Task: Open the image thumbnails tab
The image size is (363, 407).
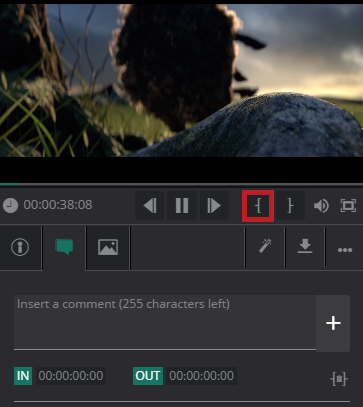Action: (108, 247)
